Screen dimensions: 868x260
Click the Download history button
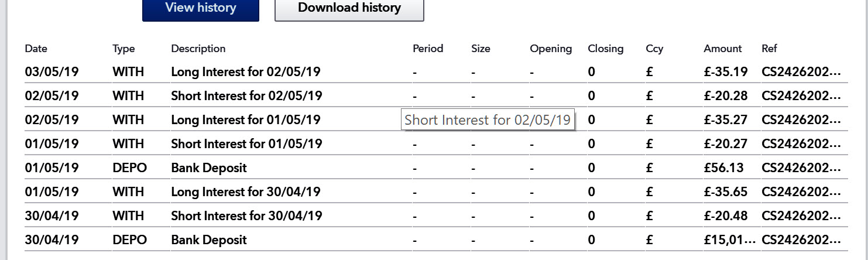(x=349, y=8)
